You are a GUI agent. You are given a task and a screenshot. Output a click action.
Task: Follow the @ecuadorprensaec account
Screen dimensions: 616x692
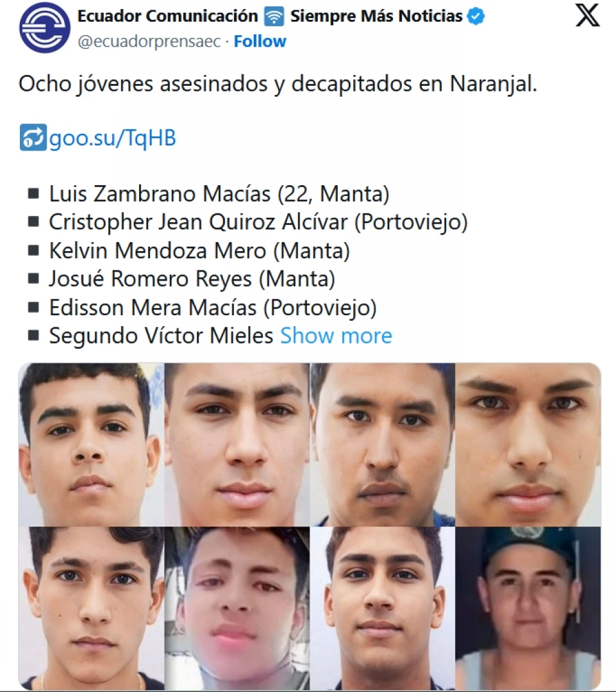click(260, 41)
